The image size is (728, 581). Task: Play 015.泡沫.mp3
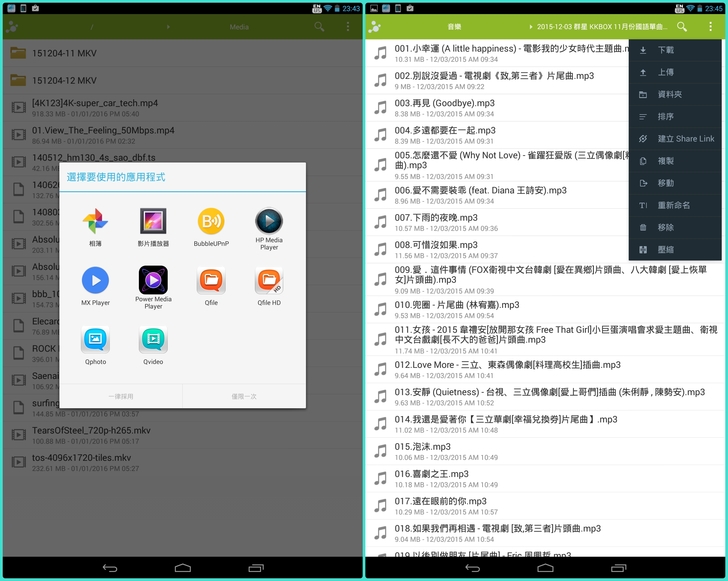[x=545, y=451]
